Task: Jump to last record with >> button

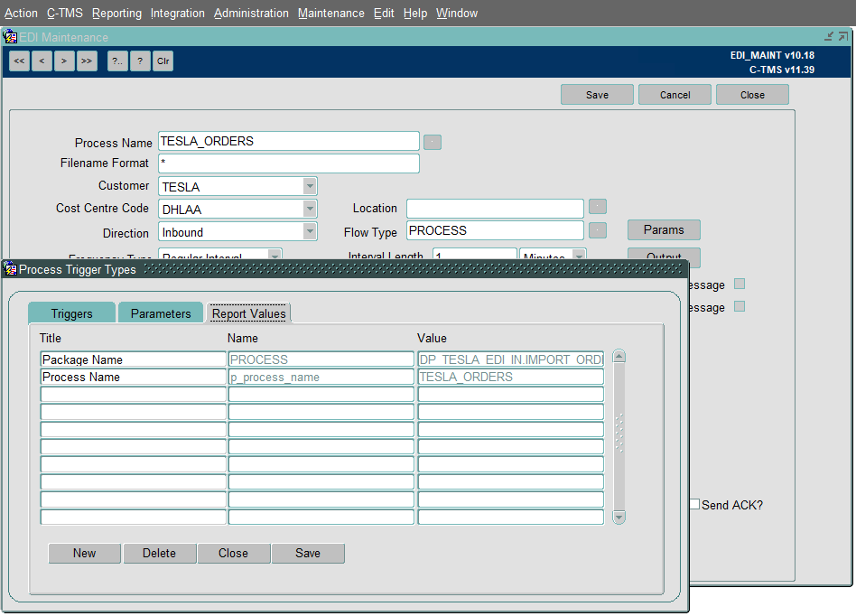Action: point(87,61)
